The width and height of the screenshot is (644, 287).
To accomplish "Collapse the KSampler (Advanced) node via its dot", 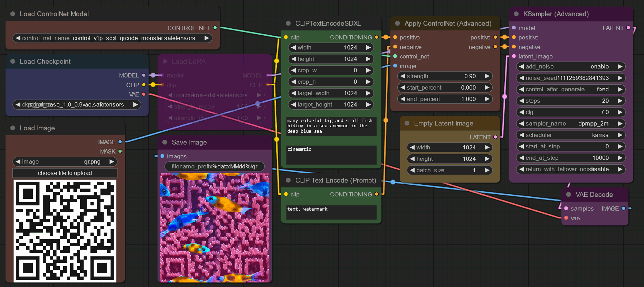I will click(516, 14).
